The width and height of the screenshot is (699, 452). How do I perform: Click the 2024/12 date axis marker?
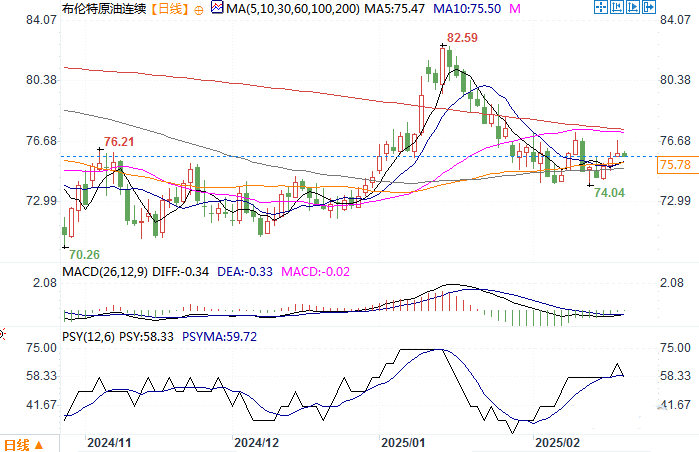256,443
